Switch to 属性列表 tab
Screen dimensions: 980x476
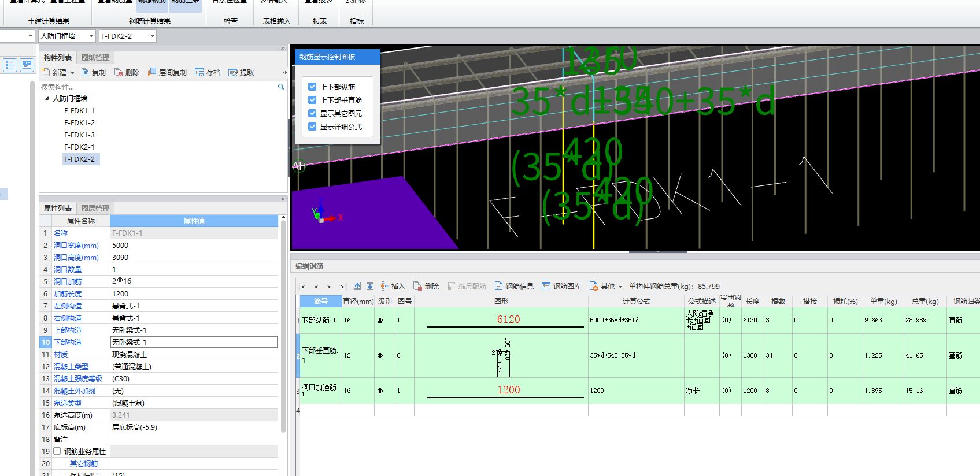coord(58,208)
